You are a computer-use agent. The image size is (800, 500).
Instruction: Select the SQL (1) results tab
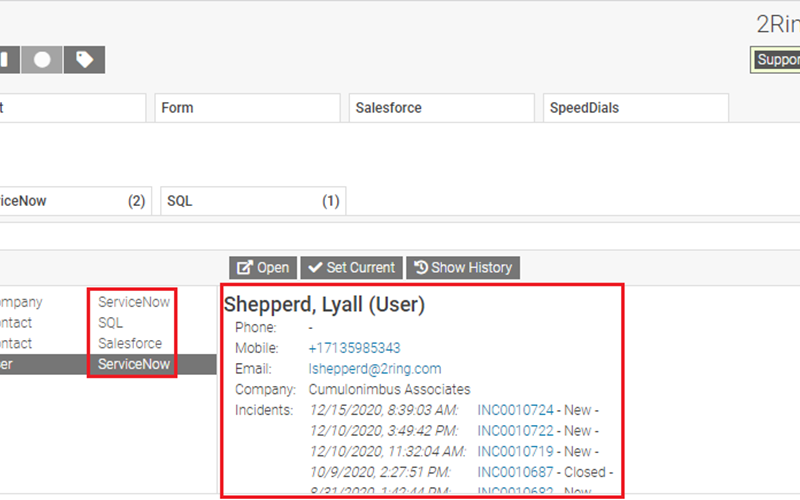(x=253, y=201)
